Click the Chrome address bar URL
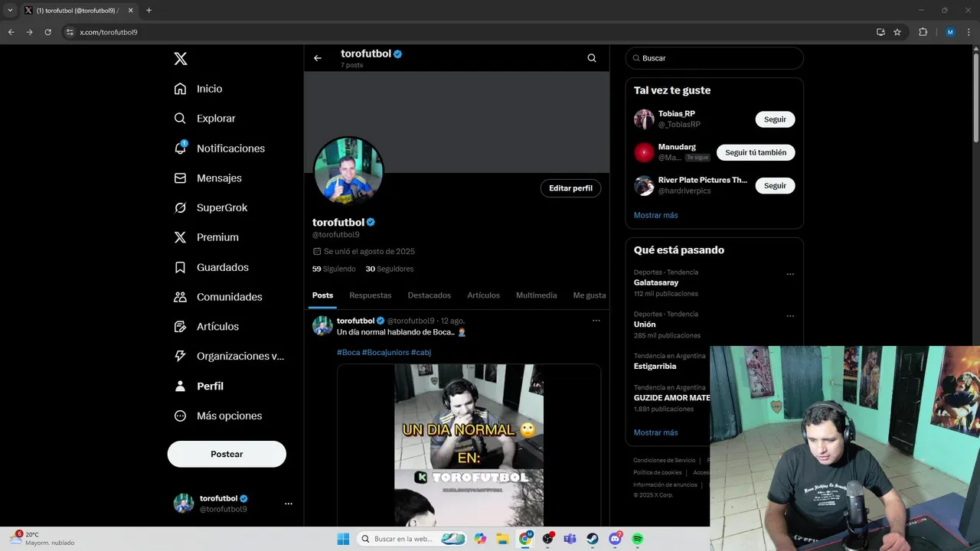The width and height of the screenshot is (980, 551). tap(109, 32)
